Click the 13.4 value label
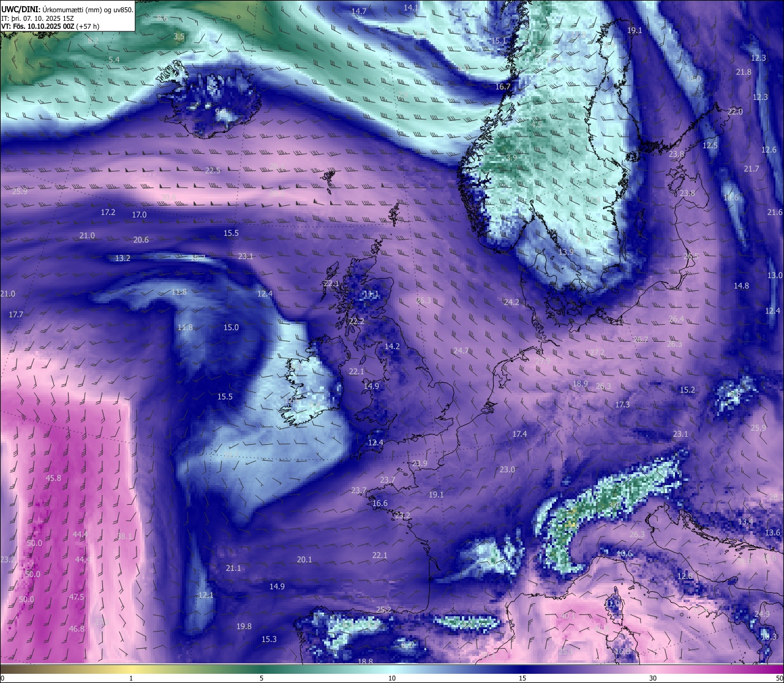 [x=745, y=521]
